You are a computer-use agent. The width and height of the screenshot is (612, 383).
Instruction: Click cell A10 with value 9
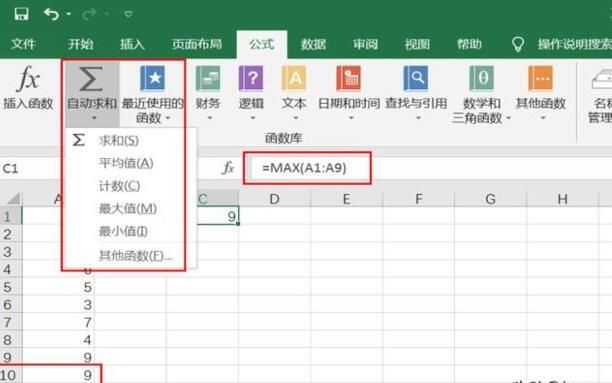(58, 375)
